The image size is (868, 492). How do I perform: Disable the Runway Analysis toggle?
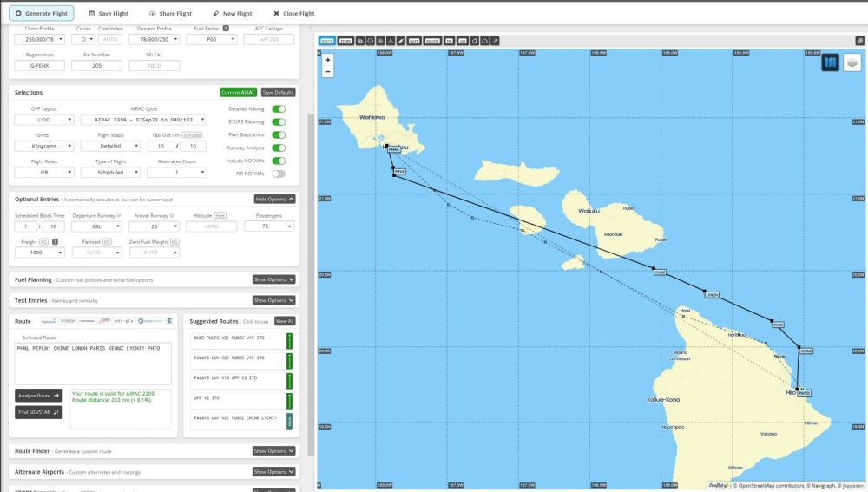tap(279, 148)
